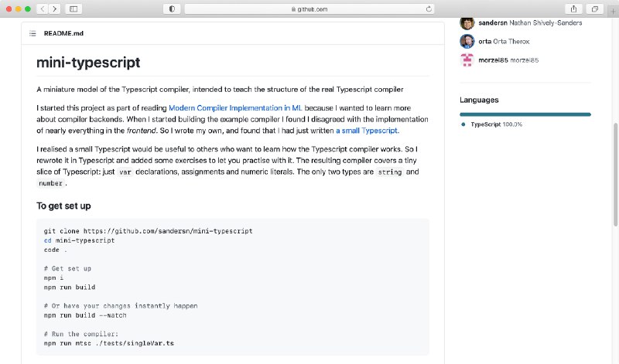Screen dimensions: 619x364
Task: Click the inline 'number' code snippet
Action: tap(50, 183)
